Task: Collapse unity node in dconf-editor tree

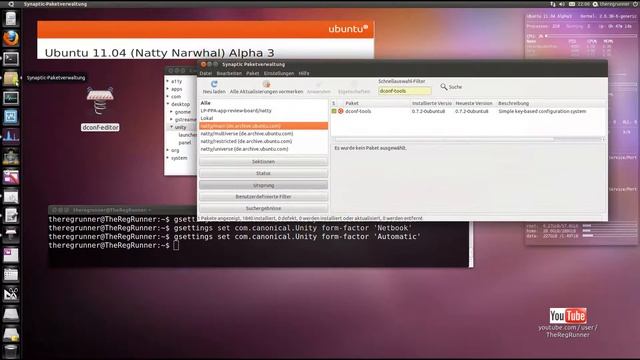Action: point(171,127)
